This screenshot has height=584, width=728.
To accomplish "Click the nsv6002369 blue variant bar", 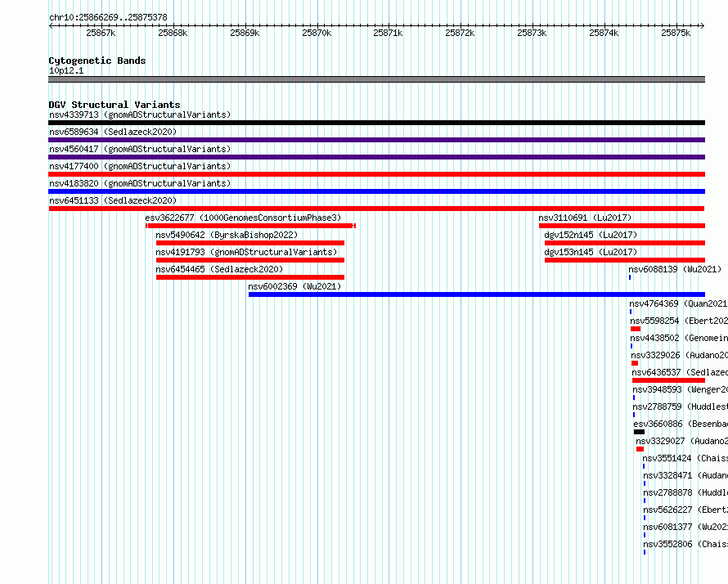I will pos(477,294).
